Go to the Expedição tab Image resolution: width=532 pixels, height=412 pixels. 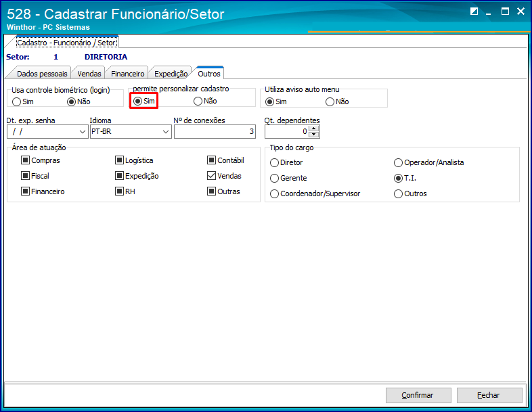pos(171,74)
